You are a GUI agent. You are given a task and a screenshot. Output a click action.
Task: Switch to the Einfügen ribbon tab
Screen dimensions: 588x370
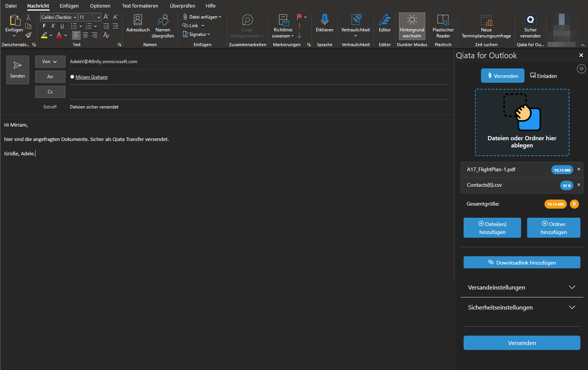[69, 6]
